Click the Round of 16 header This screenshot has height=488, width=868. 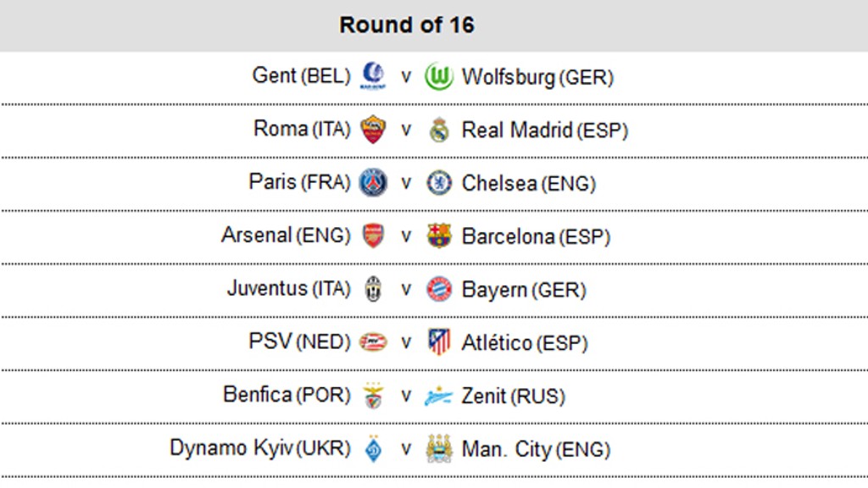coord(407,25)
